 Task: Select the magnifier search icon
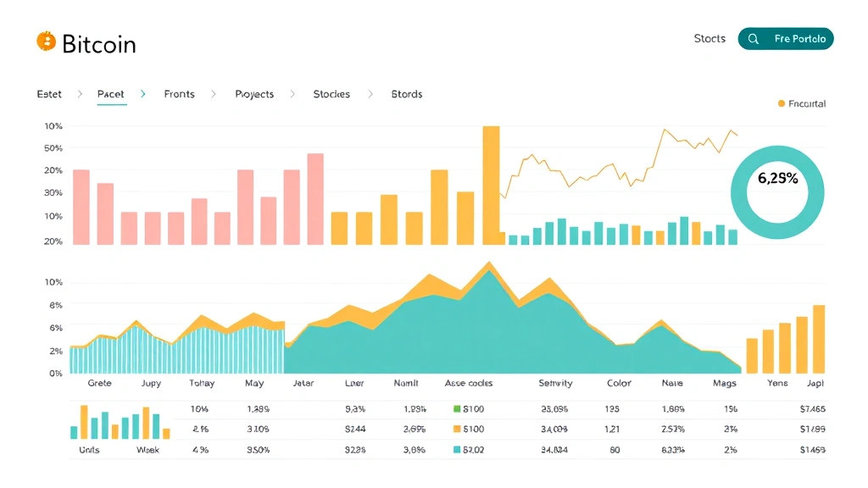click(753, 38)
